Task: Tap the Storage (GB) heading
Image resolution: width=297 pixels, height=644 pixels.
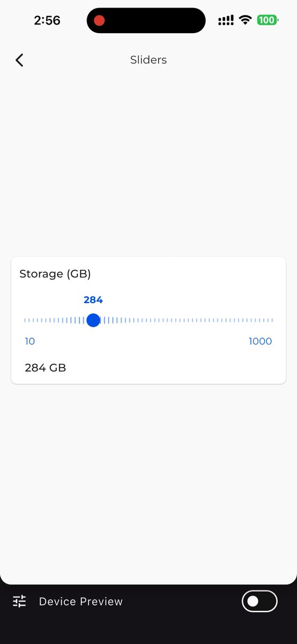Action: point(55,274)
